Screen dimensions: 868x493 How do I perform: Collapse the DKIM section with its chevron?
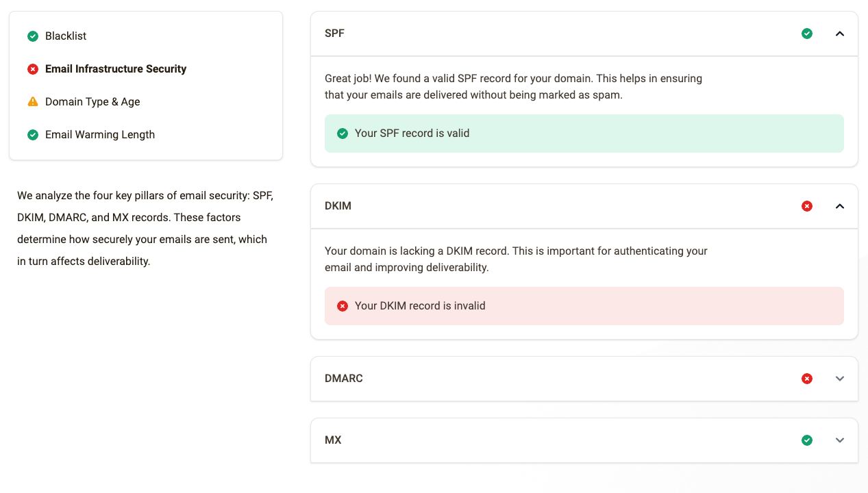(x=840, y=206)
